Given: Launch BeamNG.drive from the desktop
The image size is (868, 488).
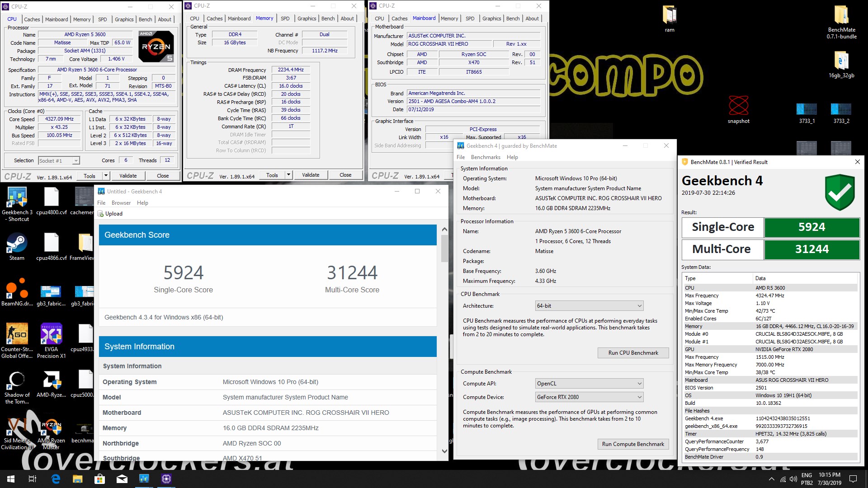Looking at the screenshot, I should pos(17,293).
